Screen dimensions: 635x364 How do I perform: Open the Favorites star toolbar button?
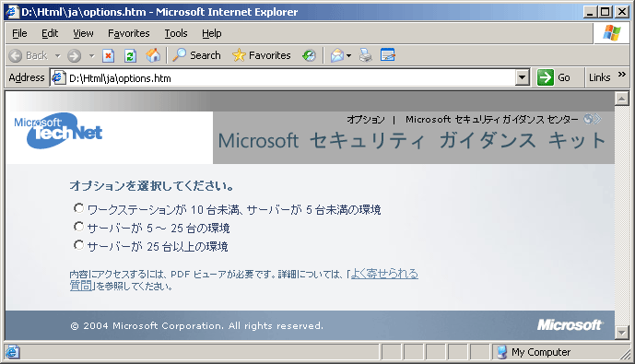pyautogui.click(x=262, y=55)
